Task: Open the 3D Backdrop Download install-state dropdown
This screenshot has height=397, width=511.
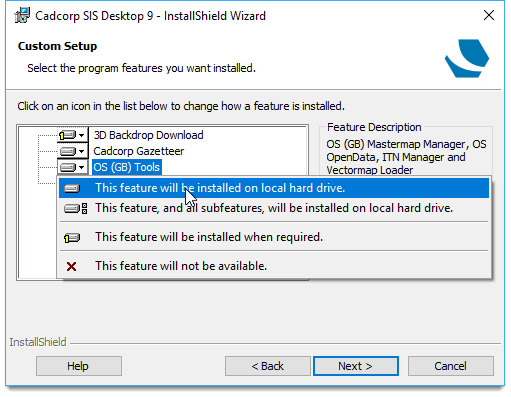Action: click(x=72, y=135)
